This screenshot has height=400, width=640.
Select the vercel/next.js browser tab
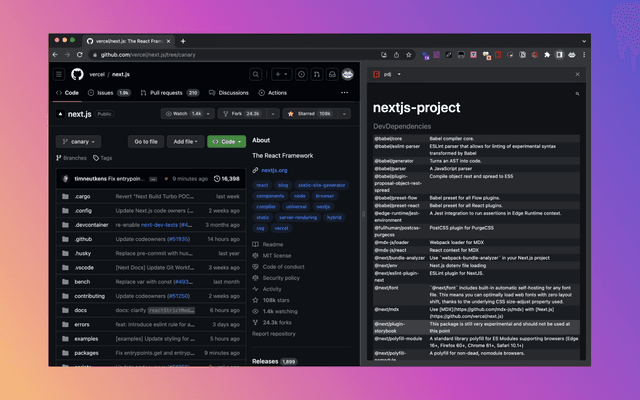pyautogui.click(x=129, y=41)
